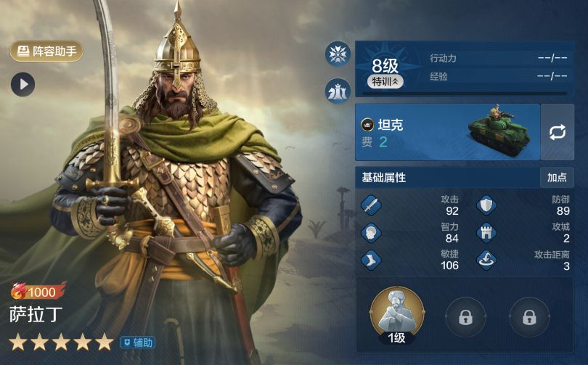Click the 辅助 support role tag

(x=138, y=343)
